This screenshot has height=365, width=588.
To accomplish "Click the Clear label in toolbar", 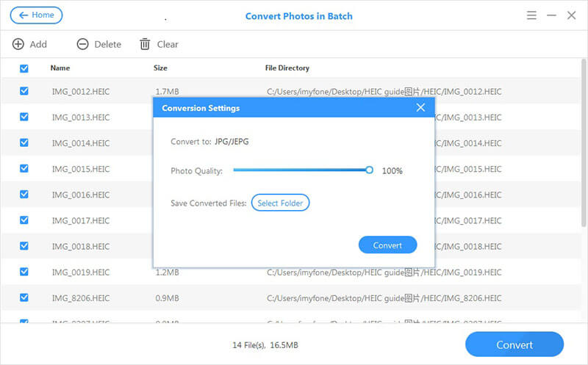I will (168, 44).
